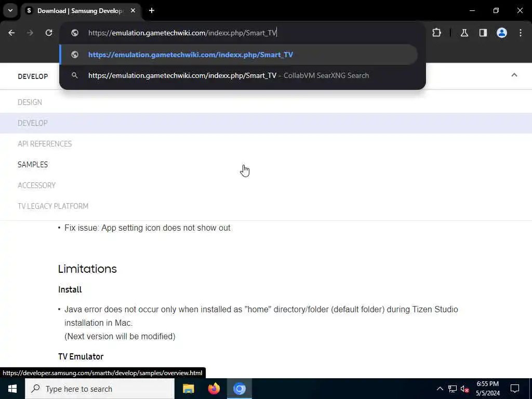Open Chrome Labs flask icon

pos(464,33)
